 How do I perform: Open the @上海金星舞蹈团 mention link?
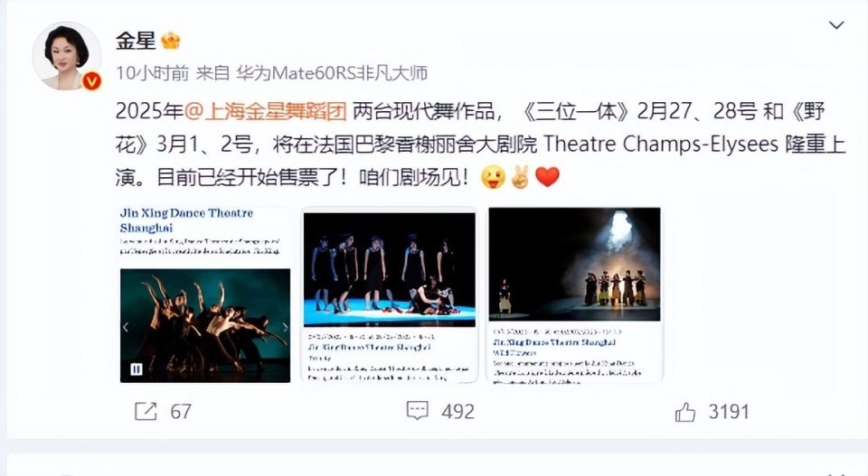[265, 111]
